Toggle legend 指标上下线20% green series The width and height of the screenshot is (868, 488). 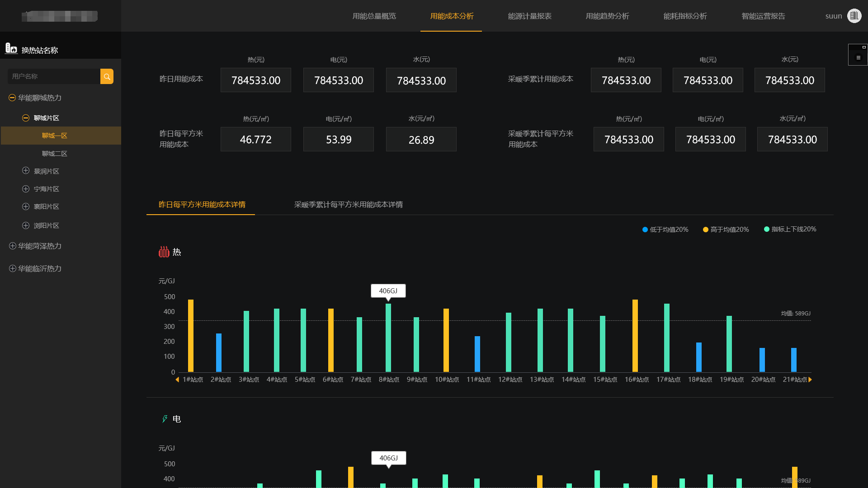(x=790, y=229)
